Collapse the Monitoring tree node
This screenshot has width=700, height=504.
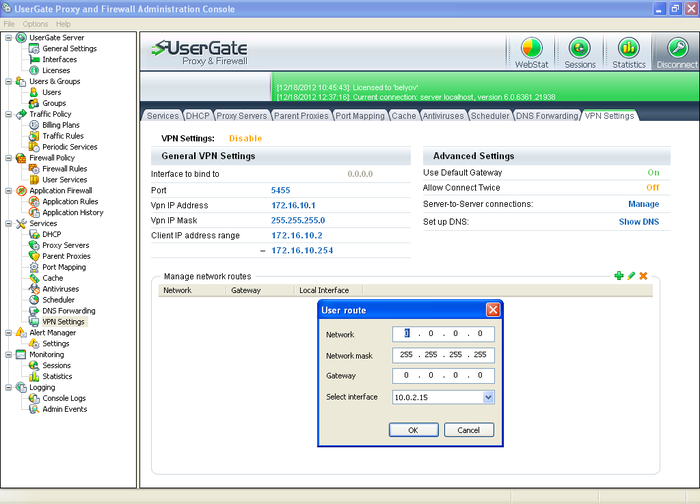[x=8, y=355]
